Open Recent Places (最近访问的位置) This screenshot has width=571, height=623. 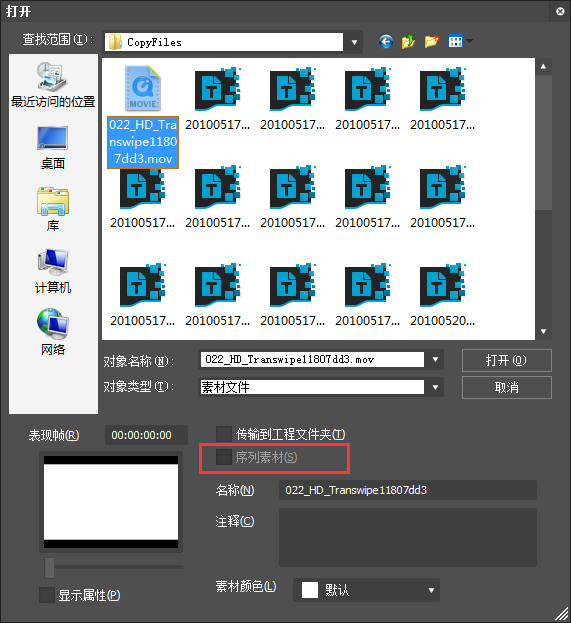[x=53, y=85]
